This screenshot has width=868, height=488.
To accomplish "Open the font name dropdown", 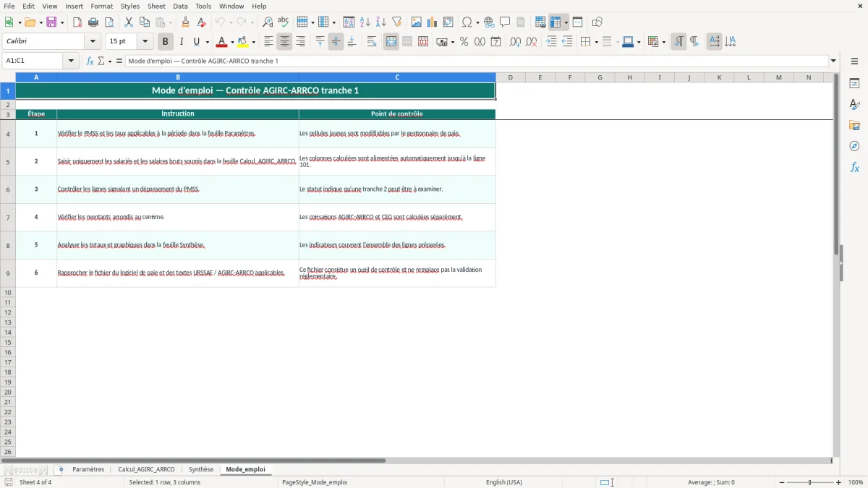I will (93, 42).
